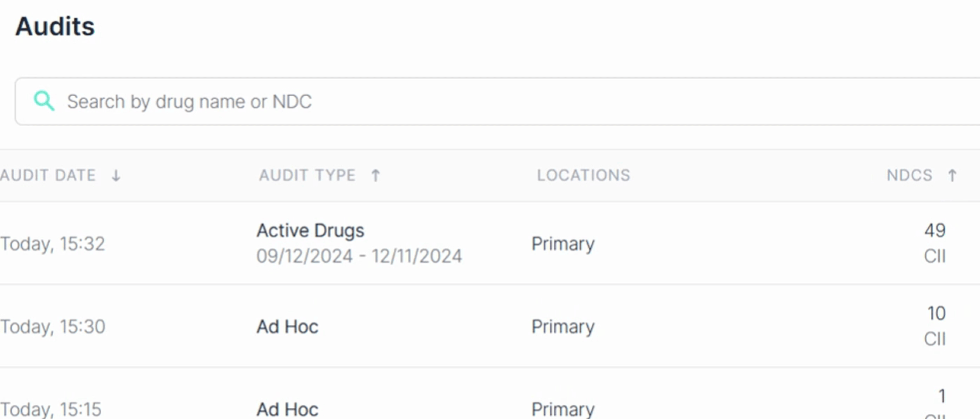The width and height of the screenshot is (980, 419).
Task: Focus the drug name or NDC search field
Action: [466, 101]
